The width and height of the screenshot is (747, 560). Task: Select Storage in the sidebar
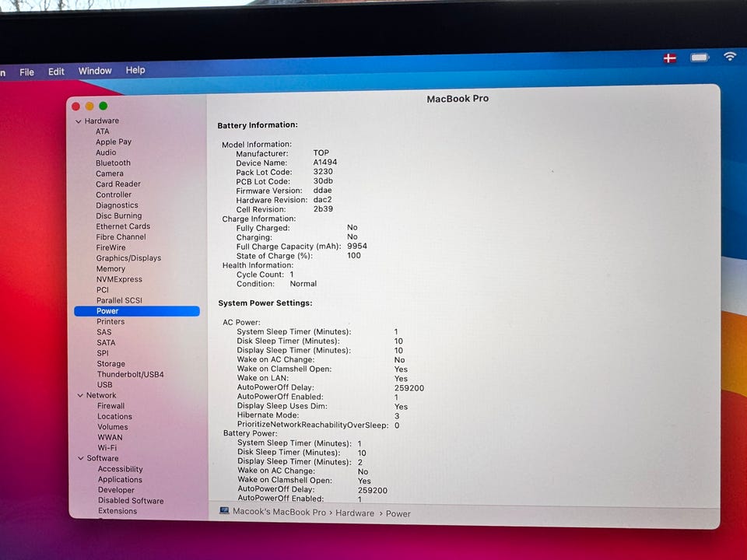click(x=111, y=364)
